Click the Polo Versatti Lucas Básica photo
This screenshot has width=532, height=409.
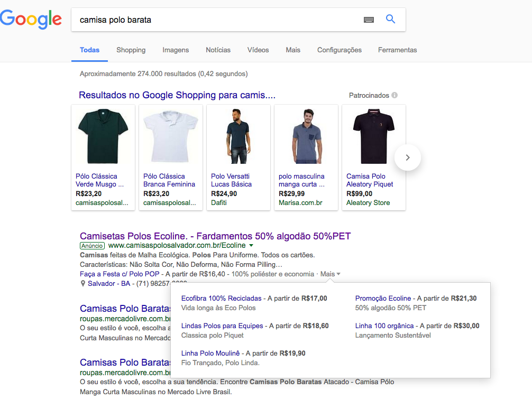239,136
